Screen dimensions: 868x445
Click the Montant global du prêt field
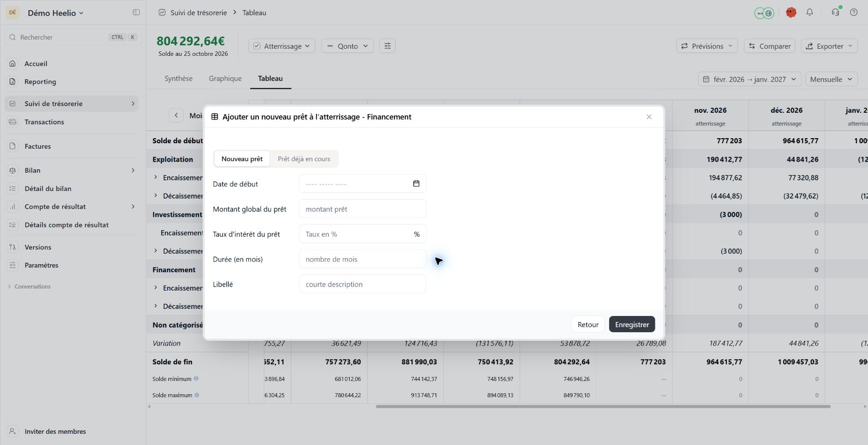pyautogui.click(x=363, y=209)
